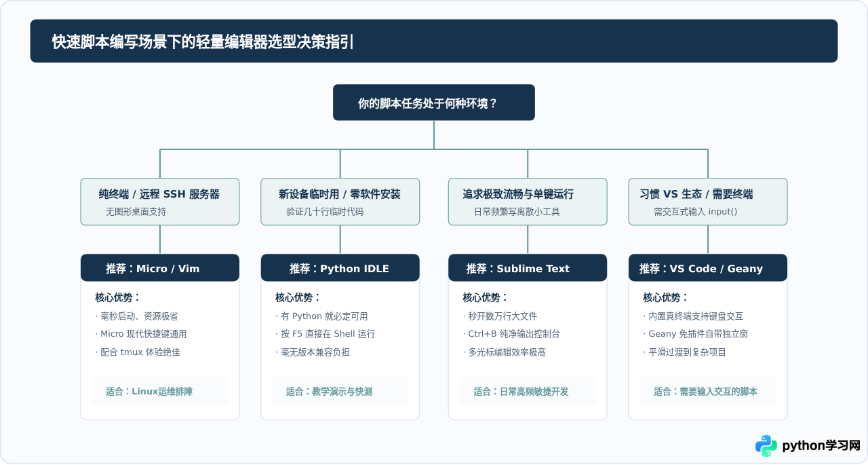Click the bullet 'Micro 现代快捷键通用'
This screenshot has height=465, width=868.
click(141, 334)
